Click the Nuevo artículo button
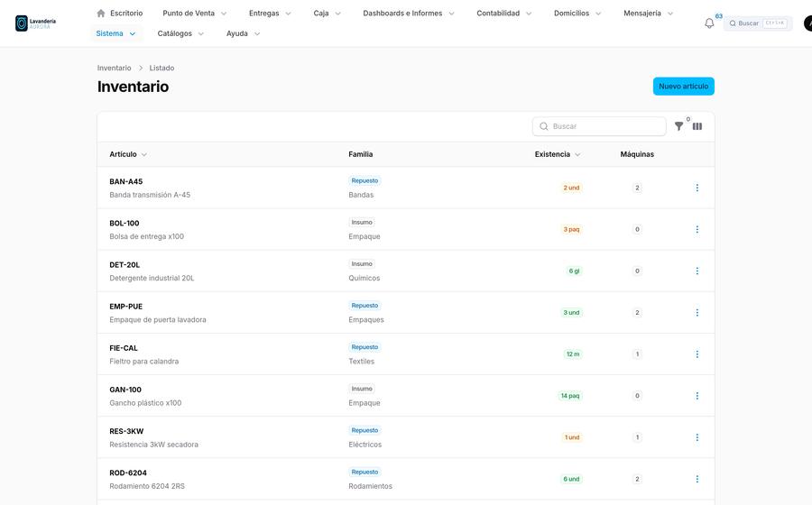 point(684,87)
